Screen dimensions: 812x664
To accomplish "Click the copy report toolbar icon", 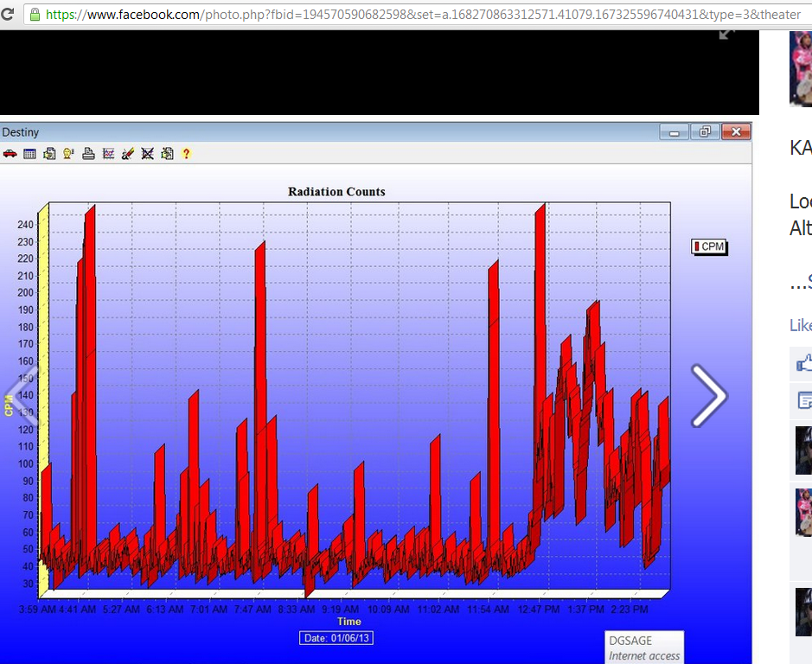I will [x=48, y=153].
